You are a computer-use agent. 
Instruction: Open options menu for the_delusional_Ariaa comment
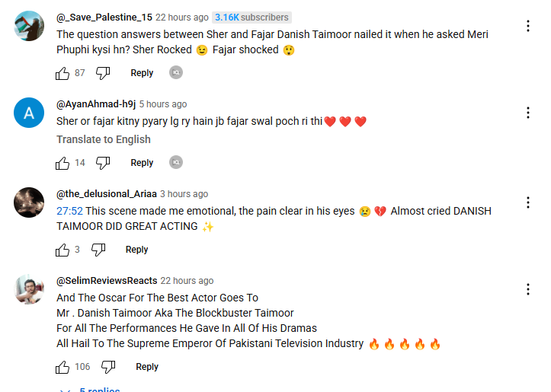click(x=527, y=202)
